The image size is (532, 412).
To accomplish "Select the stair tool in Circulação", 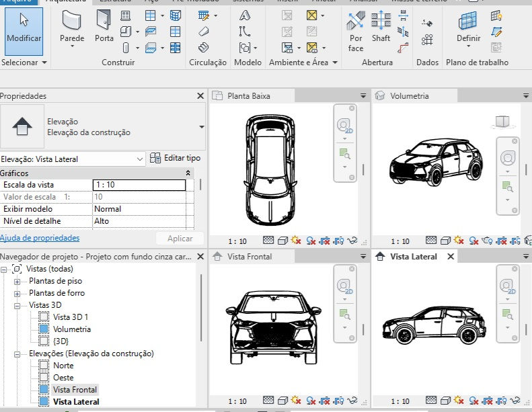I will (203, 48).
